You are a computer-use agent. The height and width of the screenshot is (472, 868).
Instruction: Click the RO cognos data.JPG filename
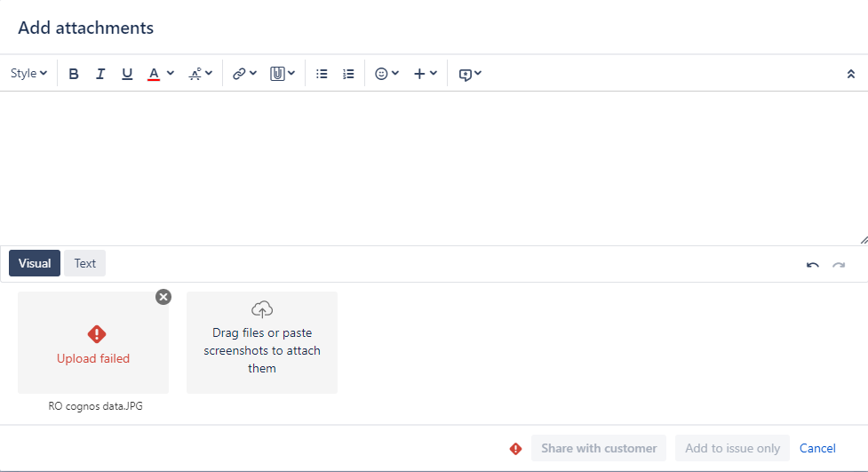[95, 406]
